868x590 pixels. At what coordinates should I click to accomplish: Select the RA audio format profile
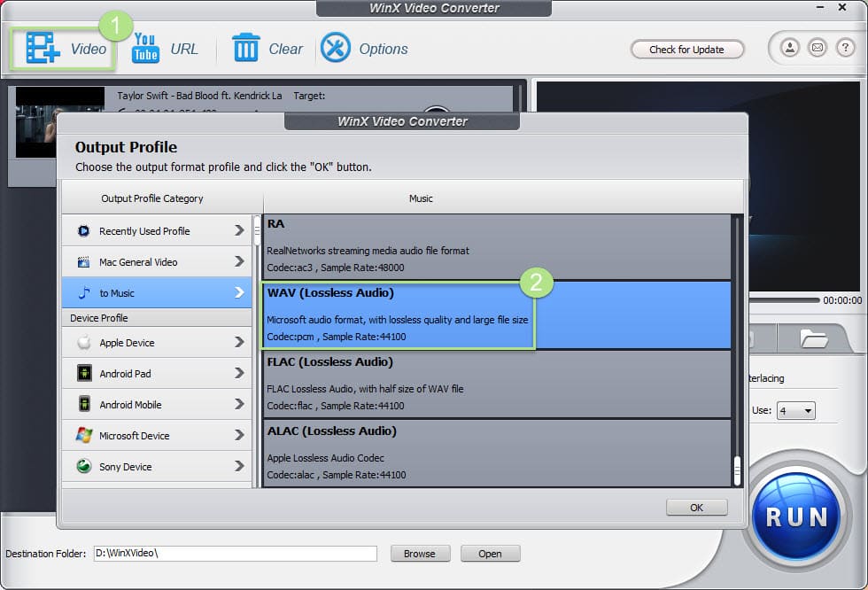pos(497,246)
